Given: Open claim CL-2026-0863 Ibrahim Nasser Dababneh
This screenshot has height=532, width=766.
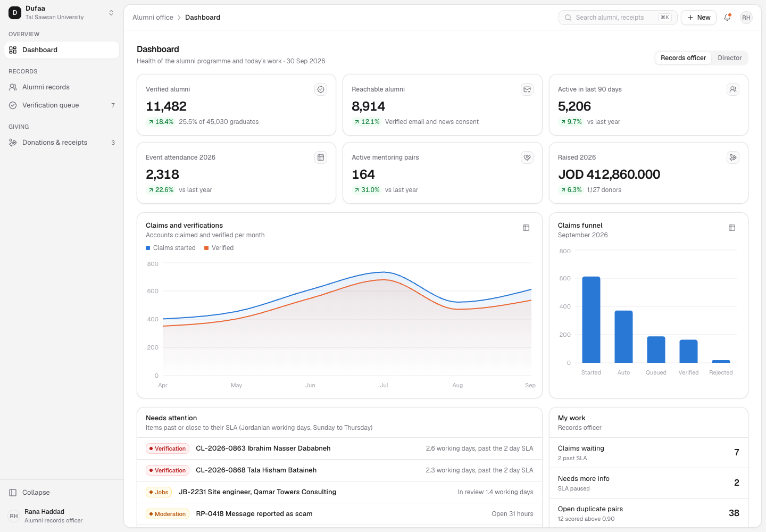Looking at the screenshot, I should coord(339,448).
